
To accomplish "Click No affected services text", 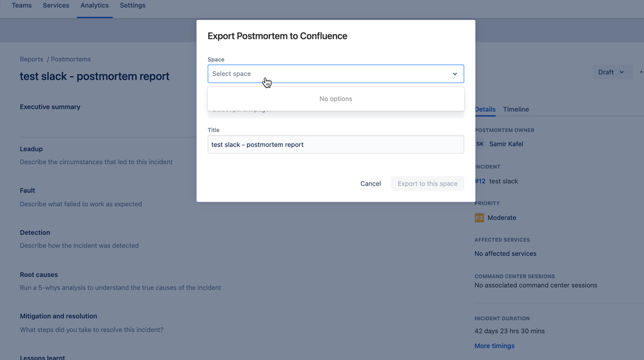I will pyautogui.click(x=505, y=254).
